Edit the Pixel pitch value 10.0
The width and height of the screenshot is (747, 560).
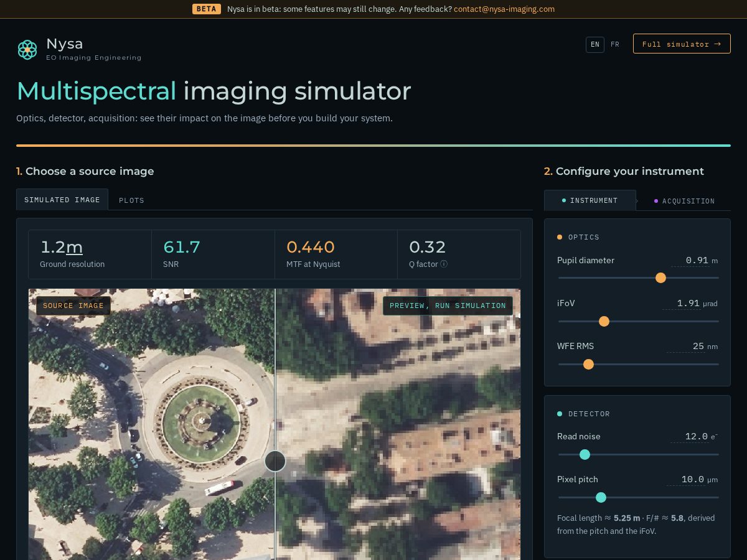685,479
